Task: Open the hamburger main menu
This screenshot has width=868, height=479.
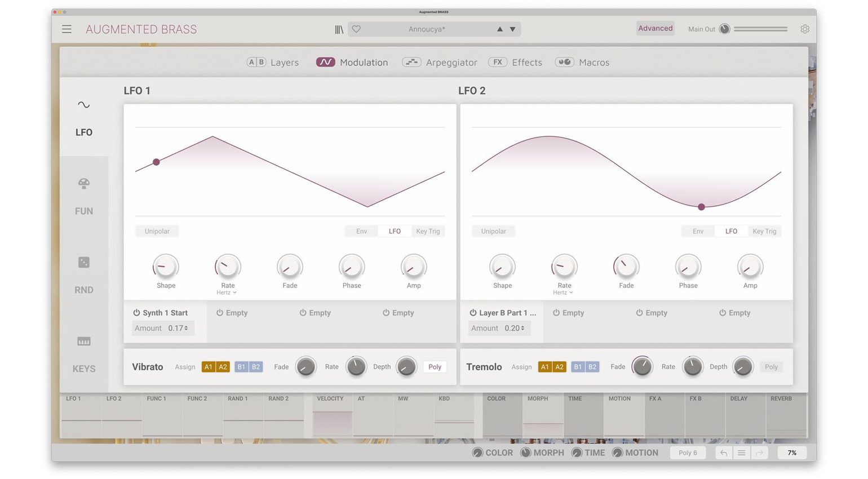Action: [x=67, y=29]
